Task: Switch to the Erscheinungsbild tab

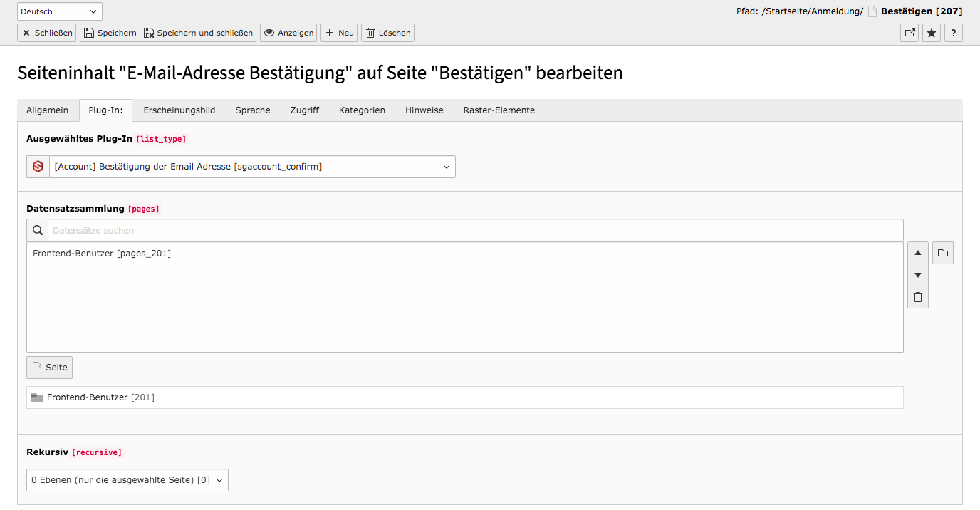Action: click(179, 110)
